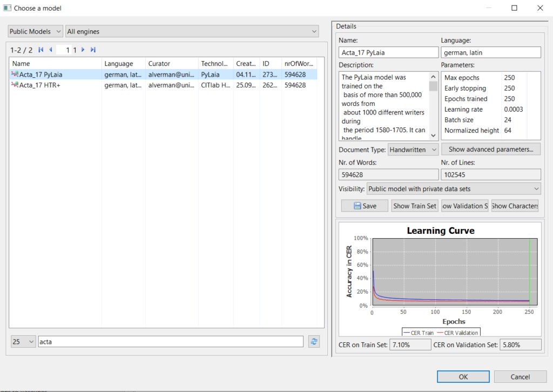Click the refresh icon beside search field
The image size is (553, 392).
(313, 341)
